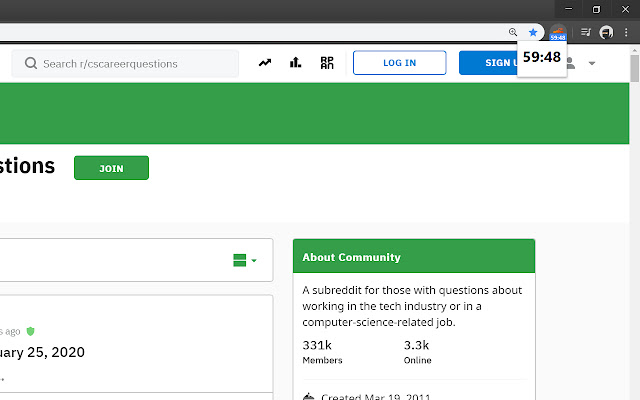Click the cake icon beside Created date
Screen dimensions: 640x400
click(x=309, y=396)
